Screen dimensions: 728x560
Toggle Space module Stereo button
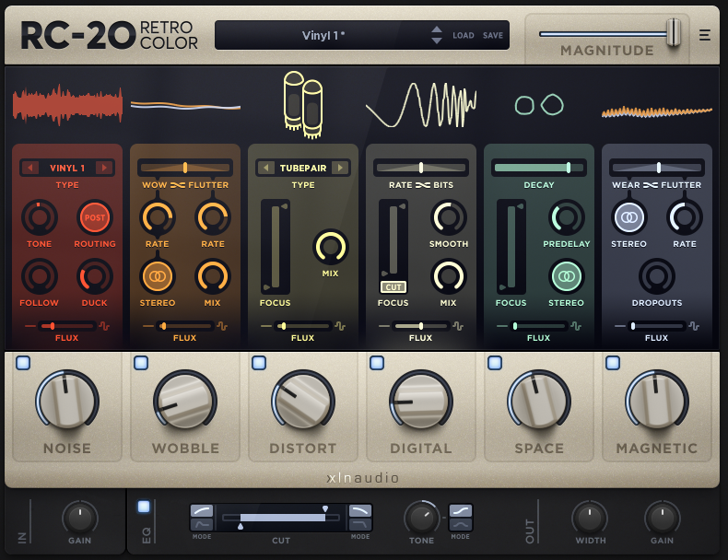[567, 276]
